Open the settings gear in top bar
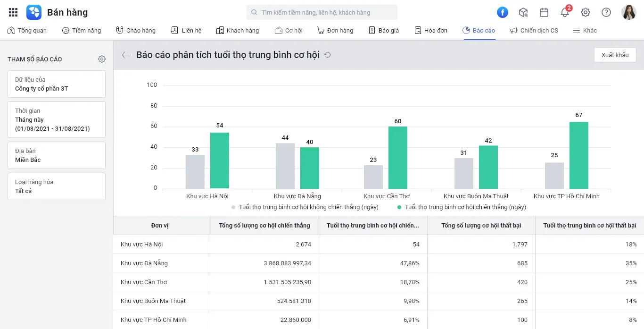 [586, 12]
